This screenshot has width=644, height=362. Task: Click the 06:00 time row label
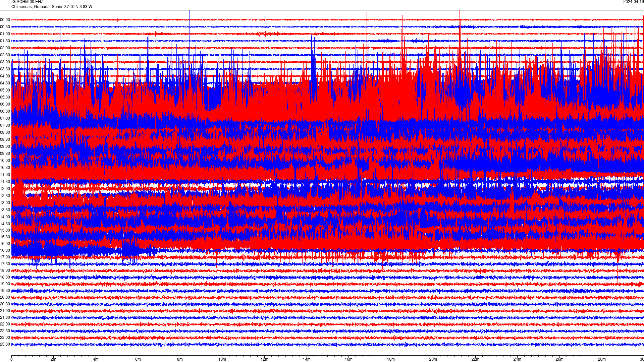point(5,104)
